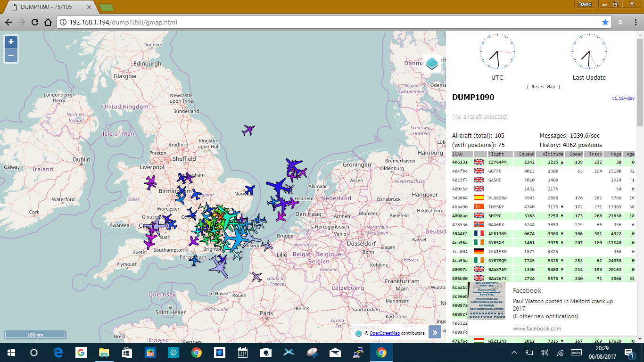Click the map zoom in plus button

coord(11,42)
